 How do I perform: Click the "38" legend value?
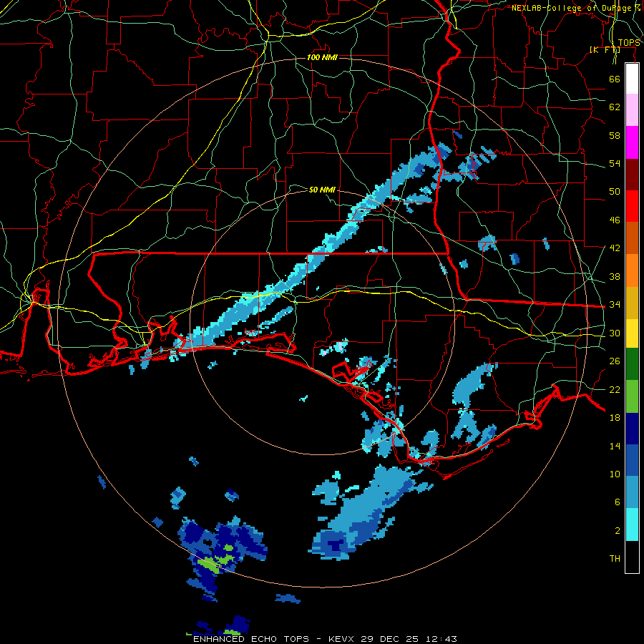[x=615, y=276]
